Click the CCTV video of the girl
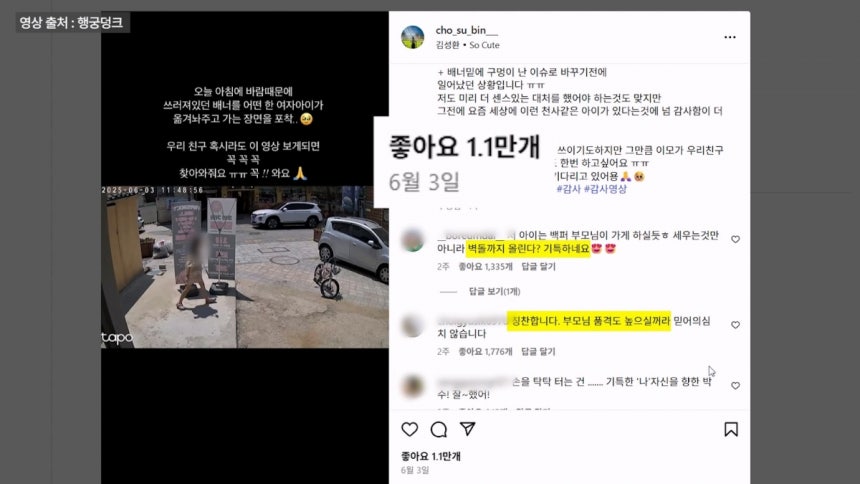 tap(245, 267)
